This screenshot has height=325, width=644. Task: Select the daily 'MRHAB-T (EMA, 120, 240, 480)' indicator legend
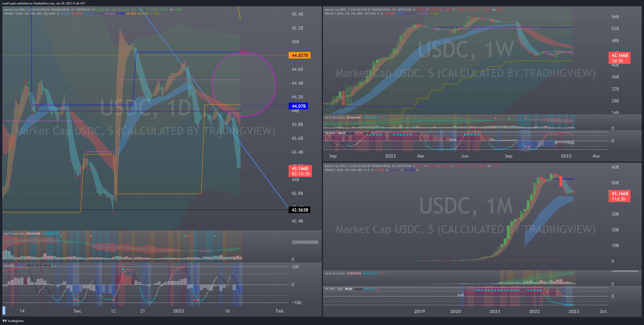[x=23, y=14]
